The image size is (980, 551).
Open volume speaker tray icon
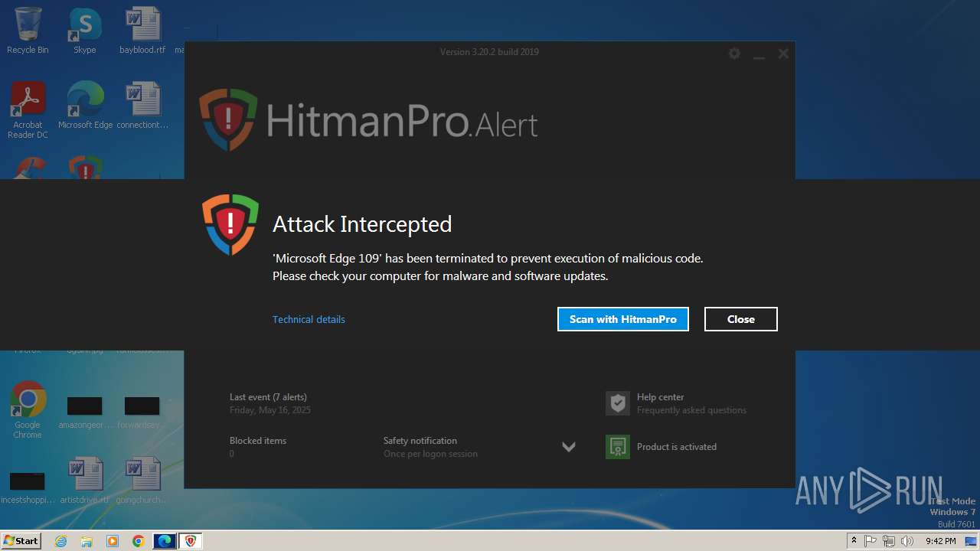pyautogui.click(x=907, y=541)
